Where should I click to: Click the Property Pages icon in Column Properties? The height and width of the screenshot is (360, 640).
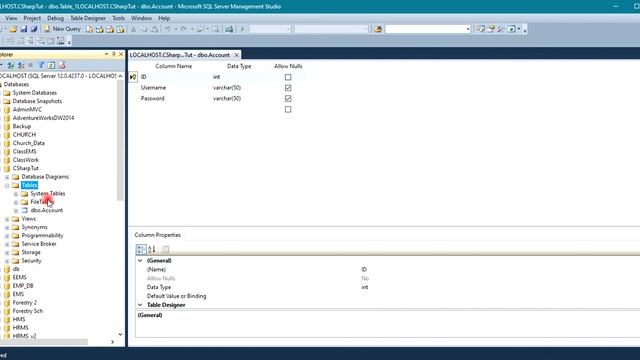pyautogui.click(x=165, y=249)
